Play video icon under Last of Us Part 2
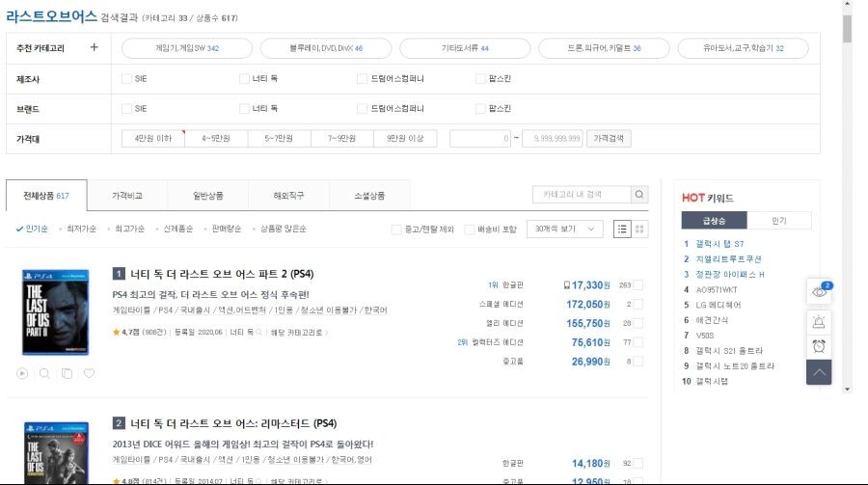 [x=22, y=373]
